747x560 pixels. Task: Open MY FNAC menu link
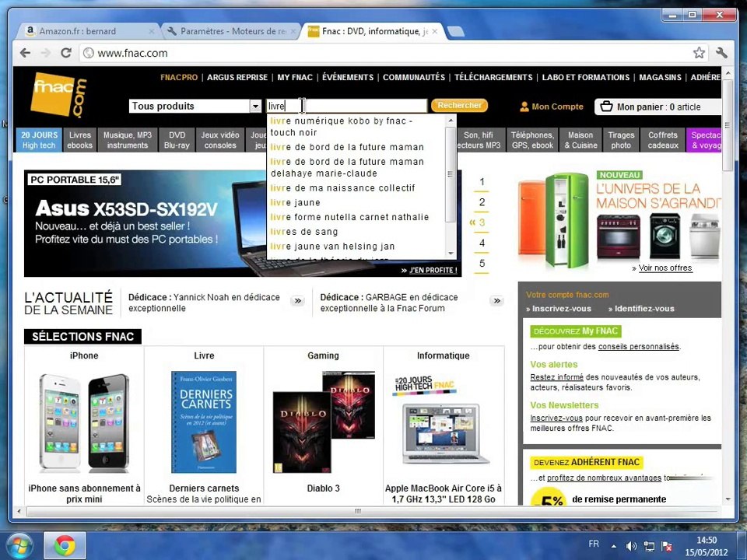coord(295,77)
